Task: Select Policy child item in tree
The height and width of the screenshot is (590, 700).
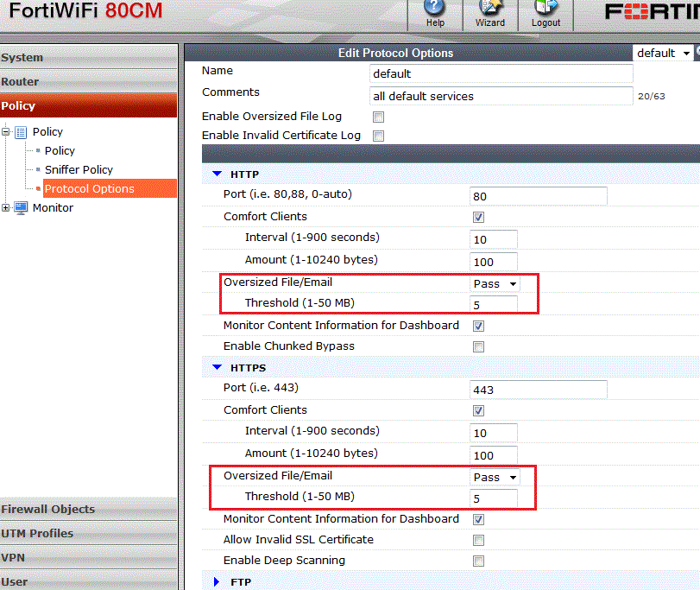Action: (60, 151)
